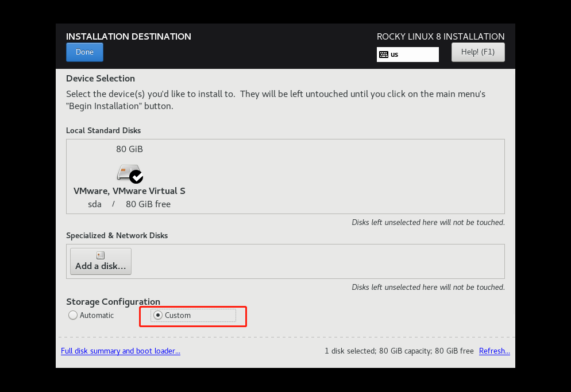571x392 pixels.
Task: Click the 80 GiB disk size label
Action: [x=129, y=149]
